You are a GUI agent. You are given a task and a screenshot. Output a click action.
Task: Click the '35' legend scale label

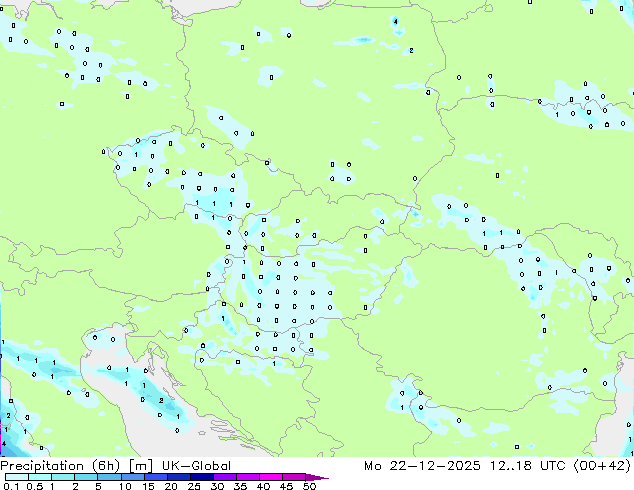pos(240,486)
